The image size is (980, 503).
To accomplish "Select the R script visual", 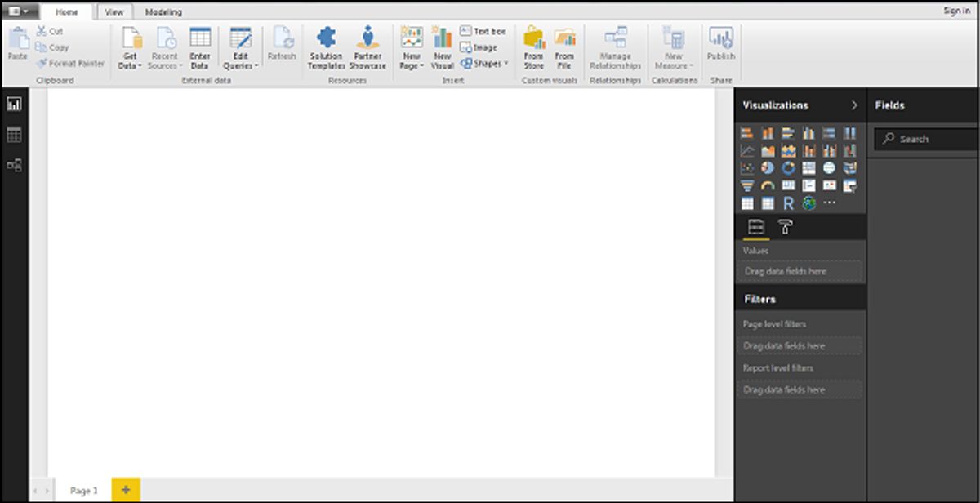I will point(788,203).
